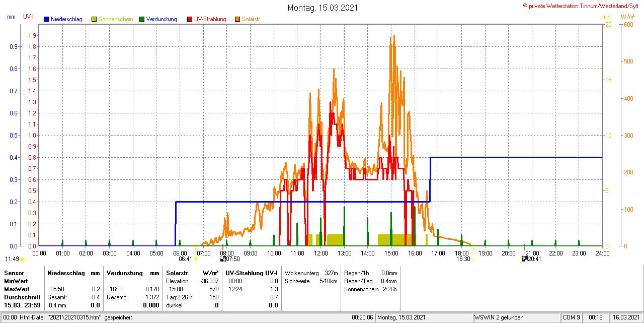Select the UV-Strahlung legend label

(x=210, y=19)
